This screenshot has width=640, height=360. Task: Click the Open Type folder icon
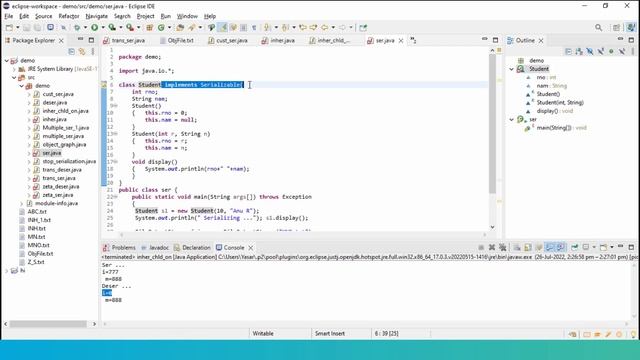tap(180, 27)
